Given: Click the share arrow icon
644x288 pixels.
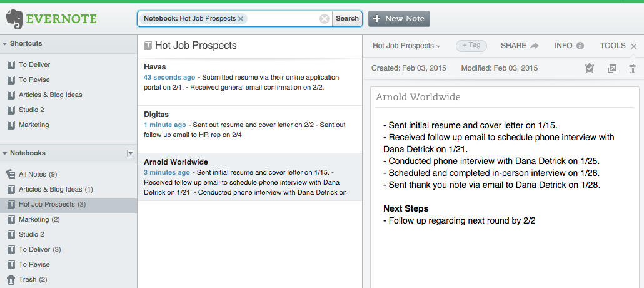Looking at the screenshot, I should (x=535, y=46).
